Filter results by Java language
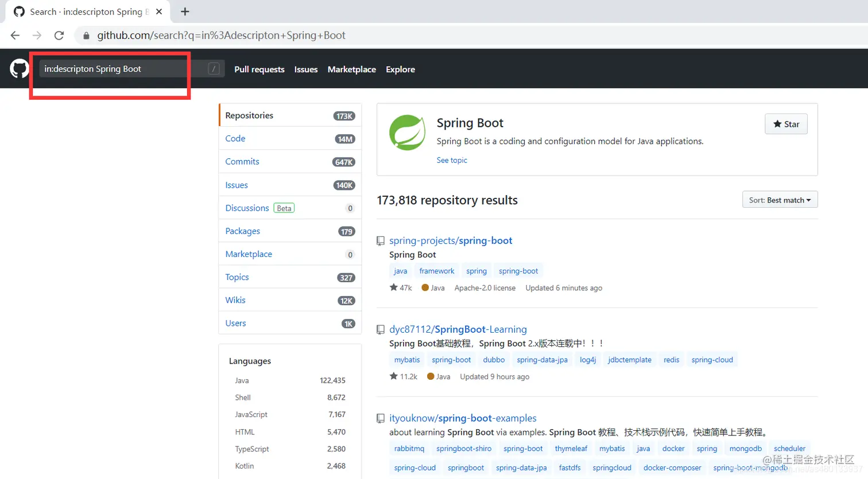868x479 pixels. click(242, 380)
